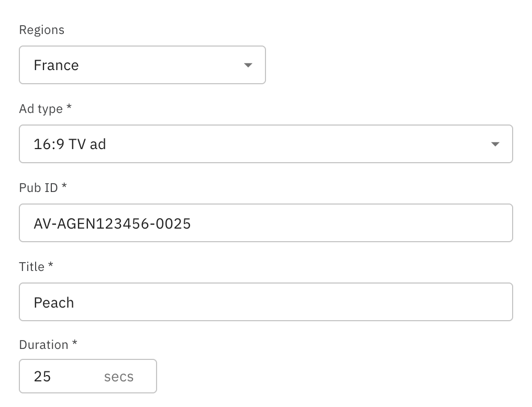
Task: Click the 16:9 TV ad text
Action: (71, 144)
